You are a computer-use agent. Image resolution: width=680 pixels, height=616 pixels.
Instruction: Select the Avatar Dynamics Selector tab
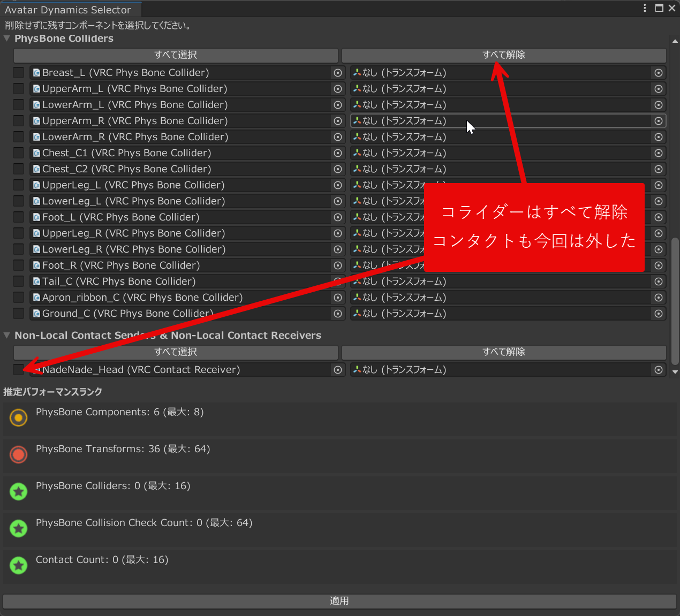tap(68, 10)
